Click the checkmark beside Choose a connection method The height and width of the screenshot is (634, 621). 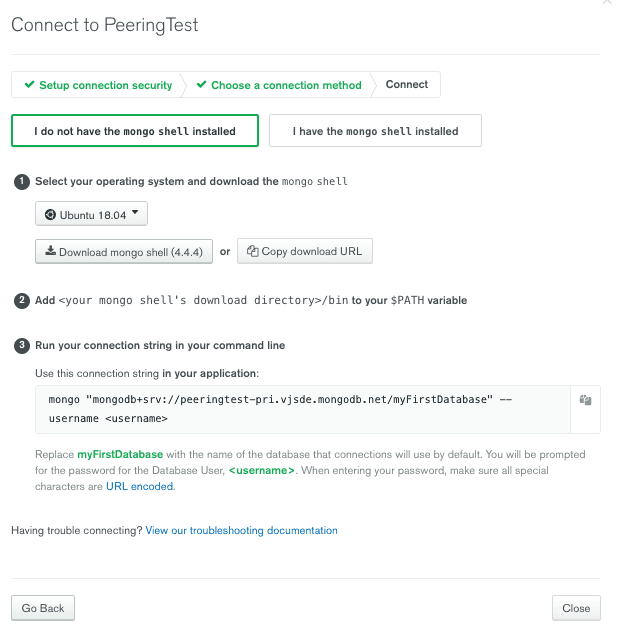coord(201,85)
